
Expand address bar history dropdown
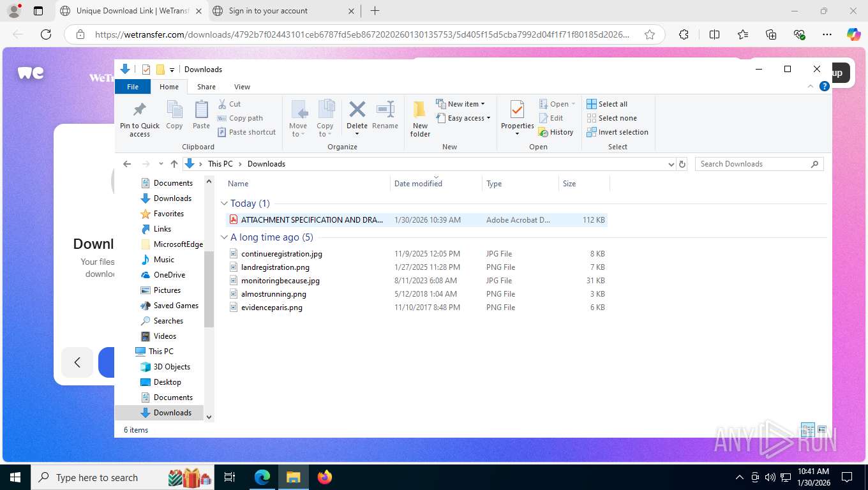[671, 164]
